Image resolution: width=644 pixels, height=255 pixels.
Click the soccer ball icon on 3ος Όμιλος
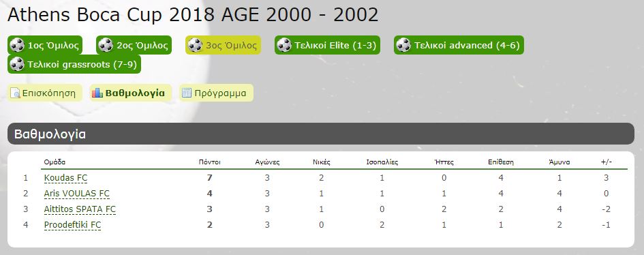pos(195,45)
